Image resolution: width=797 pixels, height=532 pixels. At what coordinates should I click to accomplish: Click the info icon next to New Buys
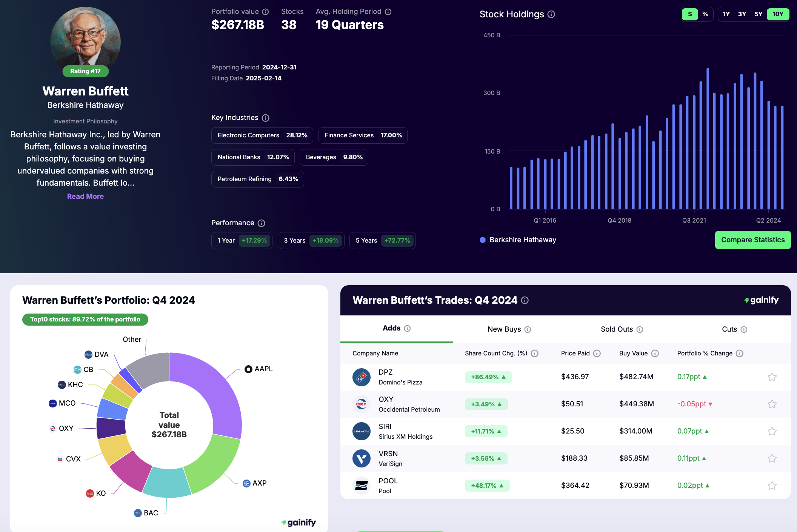[528, 329]
